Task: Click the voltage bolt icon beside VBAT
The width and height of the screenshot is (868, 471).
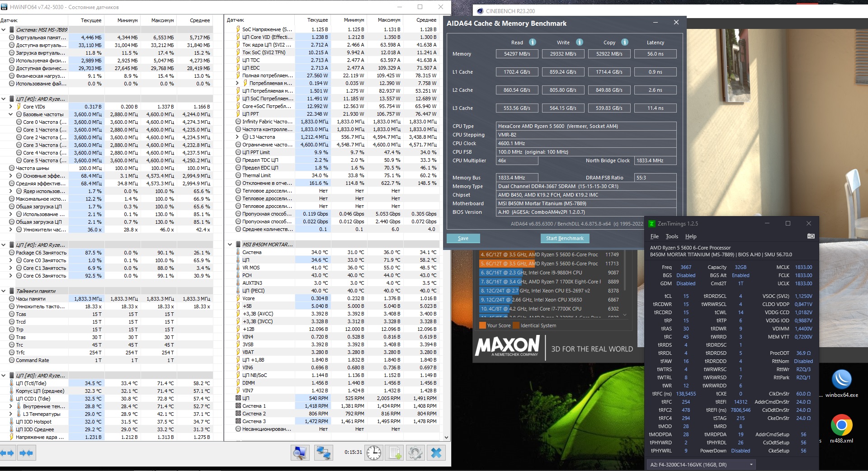Action: point(238,352)
